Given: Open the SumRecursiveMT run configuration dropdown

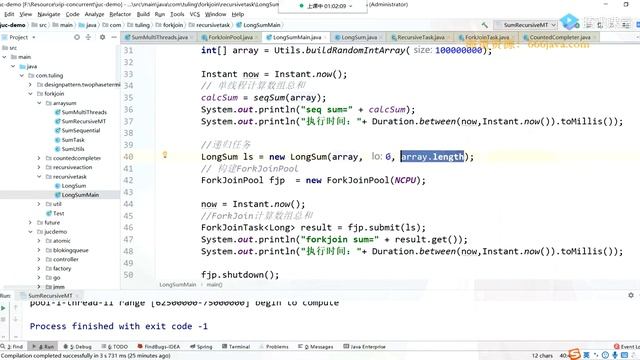Looking at the screenshot, I should 526,25.
